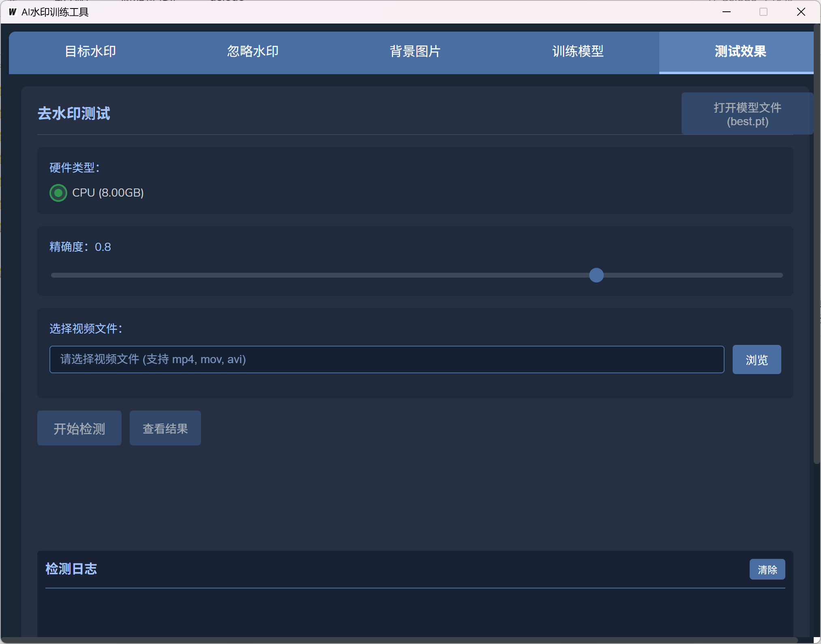Close the AI水印训练工具 window
The width and height of the screenshot is (821, 644).
801,12
